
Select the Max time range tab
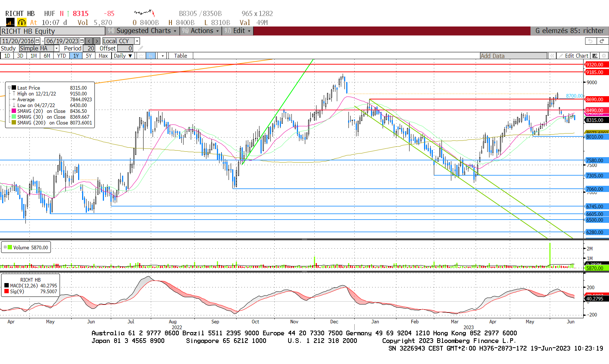click(103, 56)
